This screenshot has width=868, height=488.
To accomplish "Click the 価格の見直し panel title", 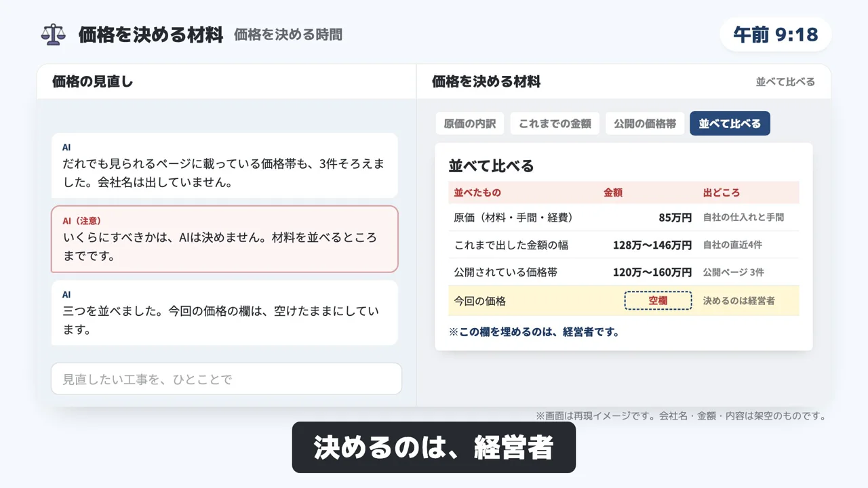I will [x=93, y=82].
